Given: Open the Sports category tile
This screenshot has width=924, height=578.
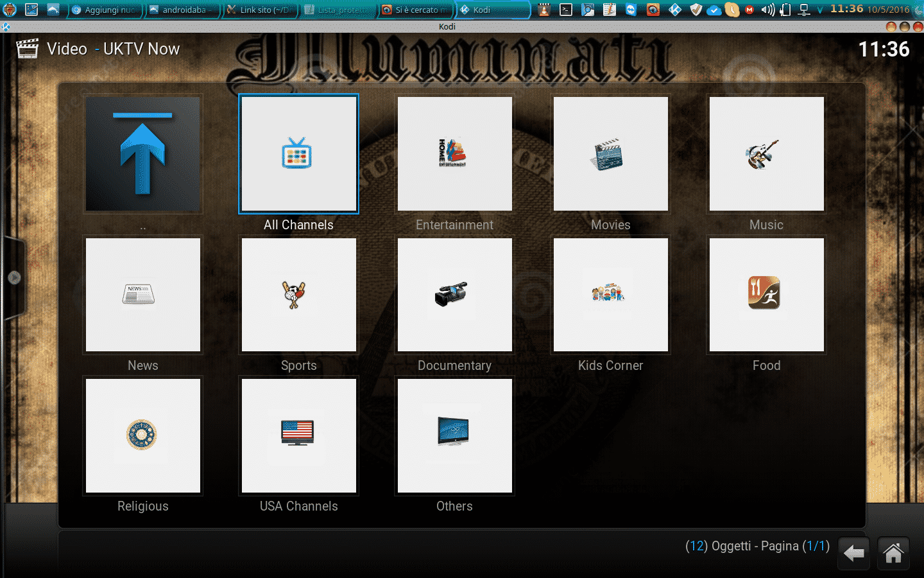Looking at the screenshot, I should [299, 295].
